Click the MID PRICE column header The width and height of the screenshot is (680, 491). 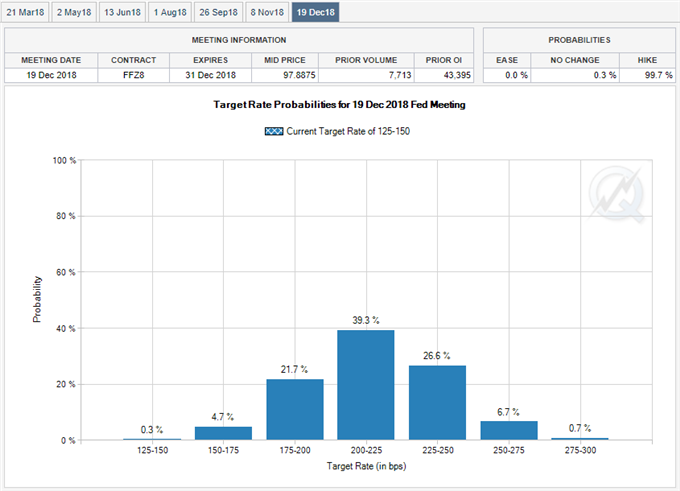pos(285,60)
